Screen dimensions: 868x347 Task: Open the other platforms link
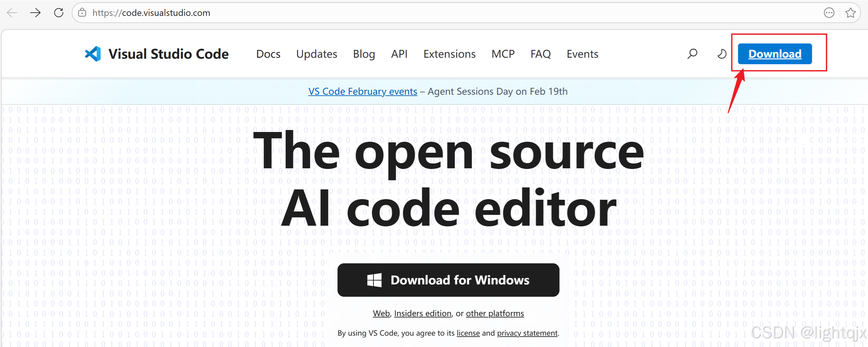tap(495, 313)
